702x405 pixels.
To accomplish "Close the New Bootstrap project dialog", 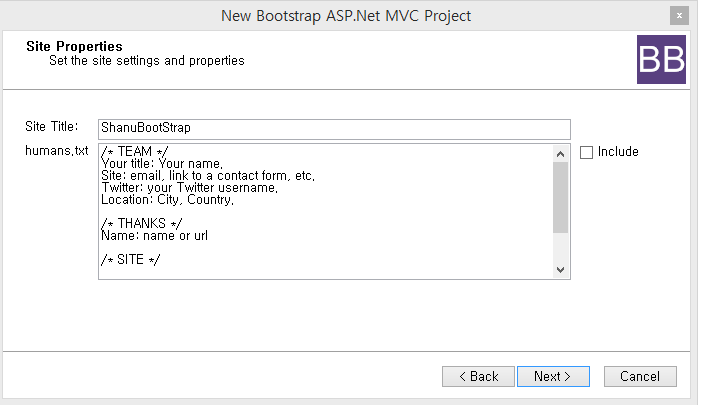I will 680,15.
